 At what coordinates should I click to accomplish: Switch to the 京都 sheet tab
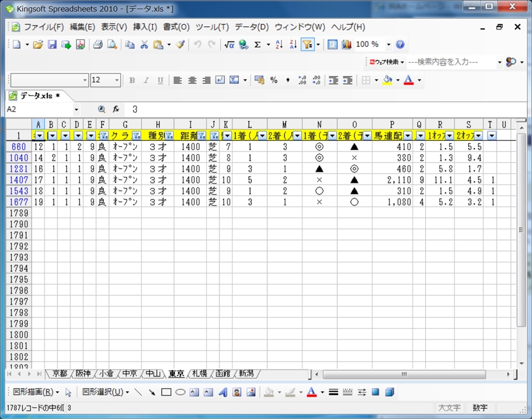pos(60,374)
